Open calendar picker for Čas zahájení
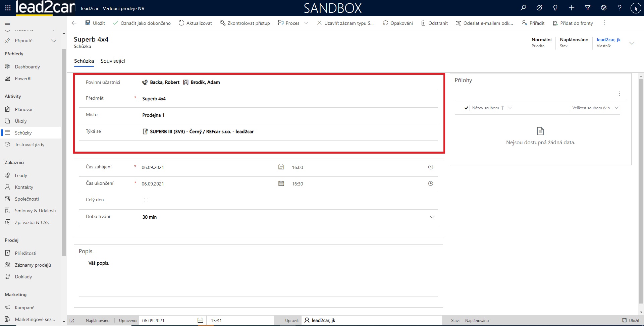This screenshot has width=644, height=326. point(281,167)
